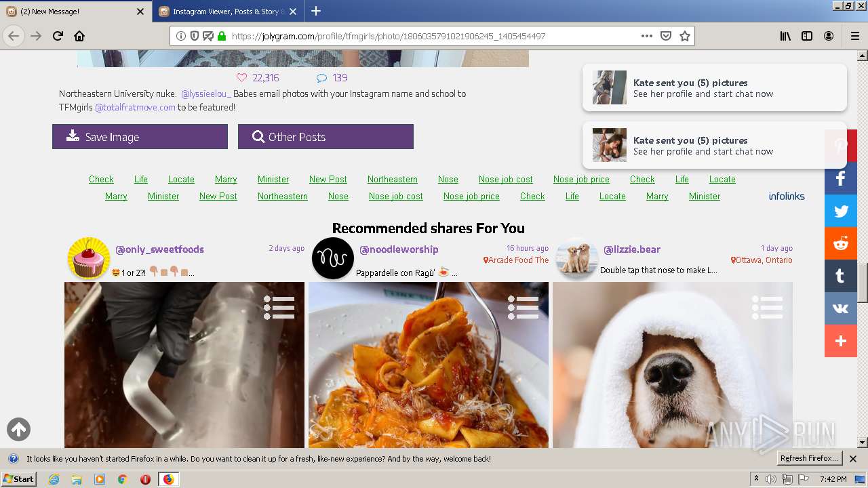Open the @totalfratmove.com link
Image resolution: width=868 pixels, height=488 pixels.
point(135,108)
